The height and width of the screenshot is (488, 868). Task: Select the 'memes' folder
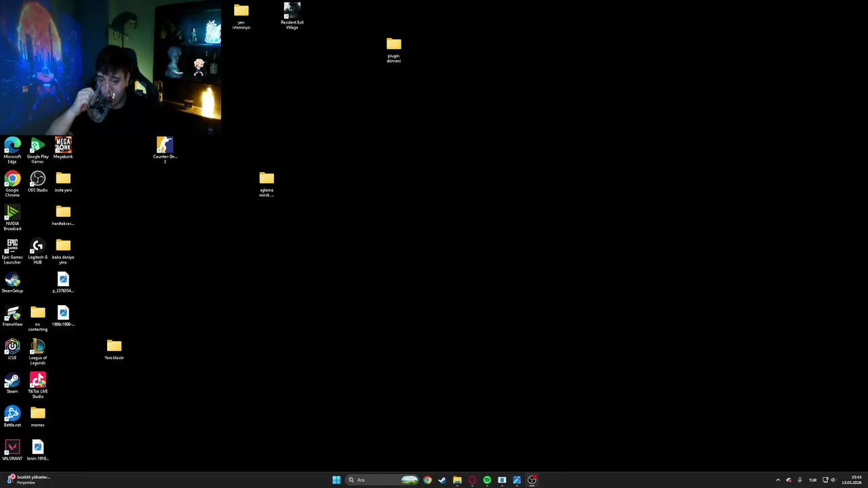pyautogui.click(x=38, y=417)
